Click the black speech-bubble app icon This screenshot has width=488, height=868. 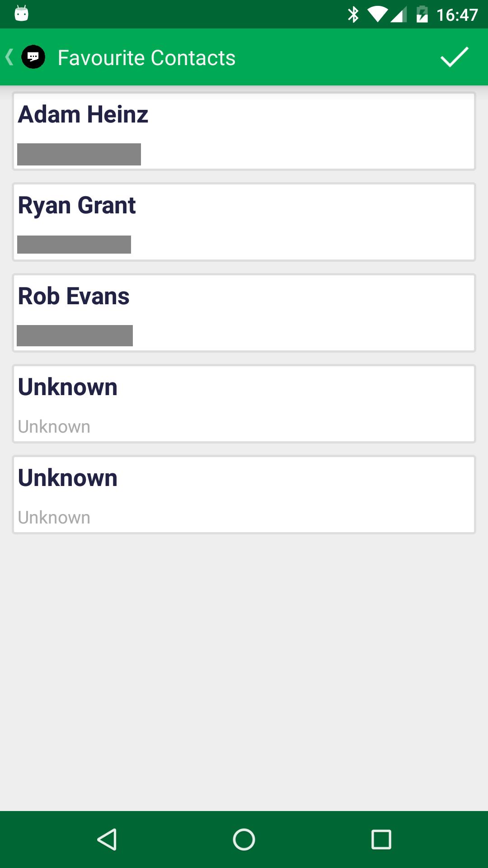coord(33,57)
